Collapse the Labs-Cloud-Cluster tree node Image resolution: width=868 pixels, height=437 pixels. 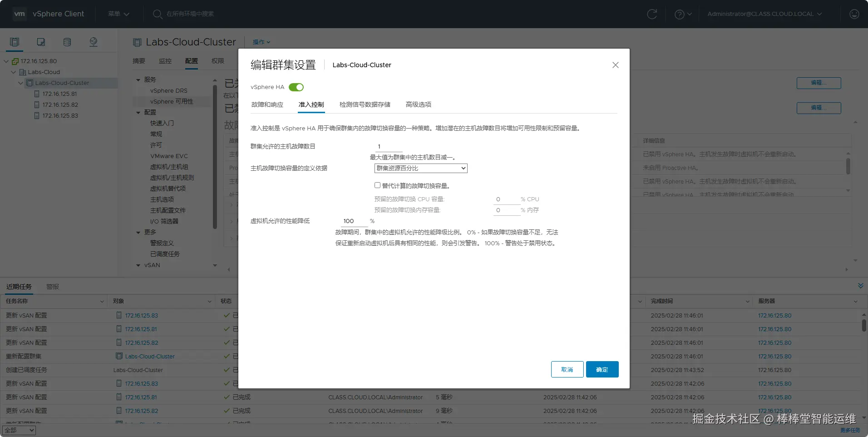[x=21, y=83]
